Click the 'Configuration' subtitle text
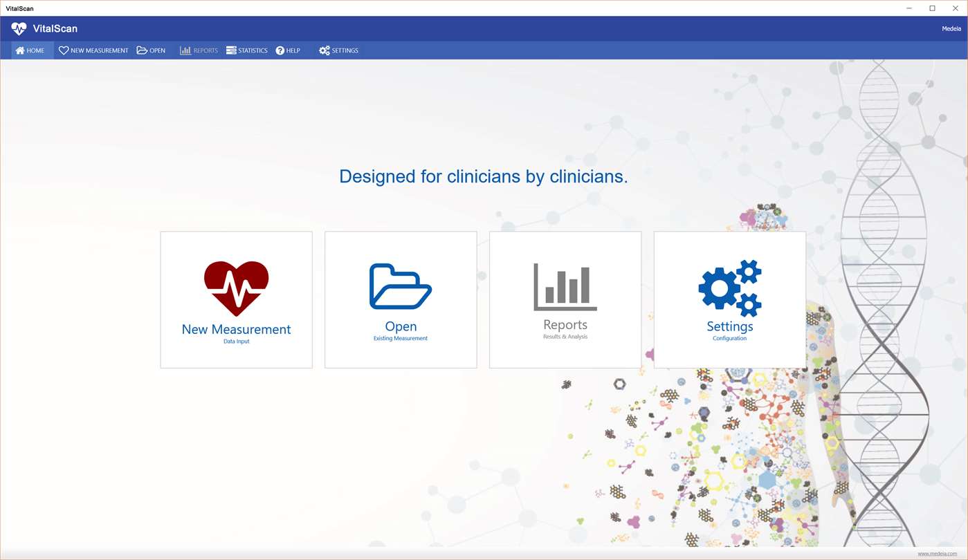Image resolution: width=968 pixels, height=560 pixels. [730, 339]
